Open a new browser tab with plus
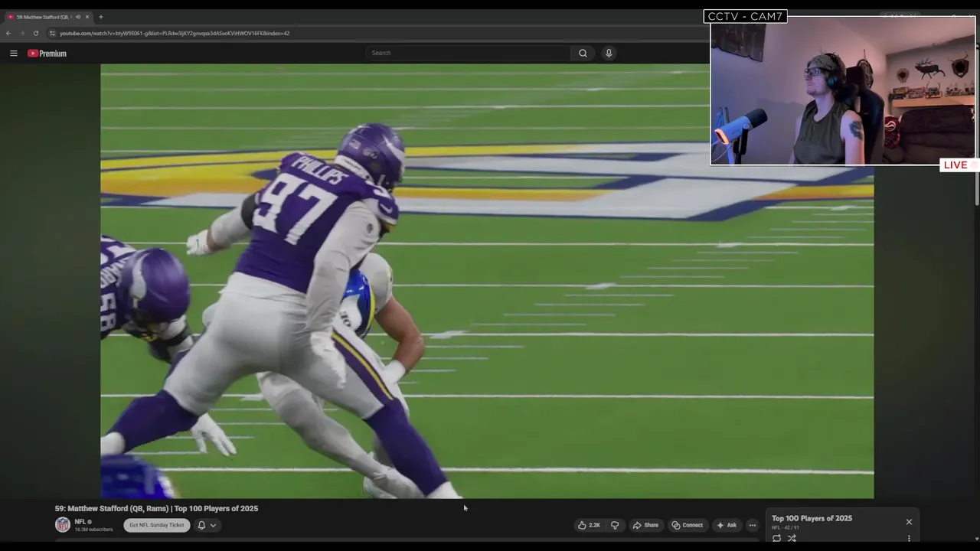The image size is (980, 551). pyautogui.click(x=100, y=17)
